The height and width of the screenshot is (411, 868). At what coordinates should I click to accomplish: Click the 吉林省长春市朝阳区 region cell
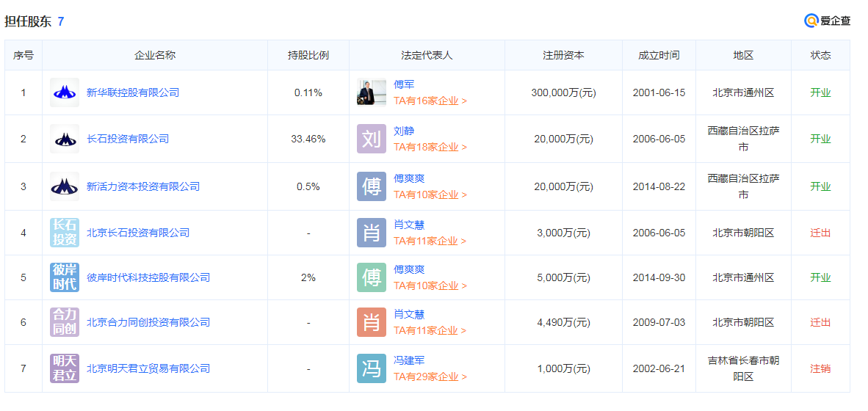point(743,369)
